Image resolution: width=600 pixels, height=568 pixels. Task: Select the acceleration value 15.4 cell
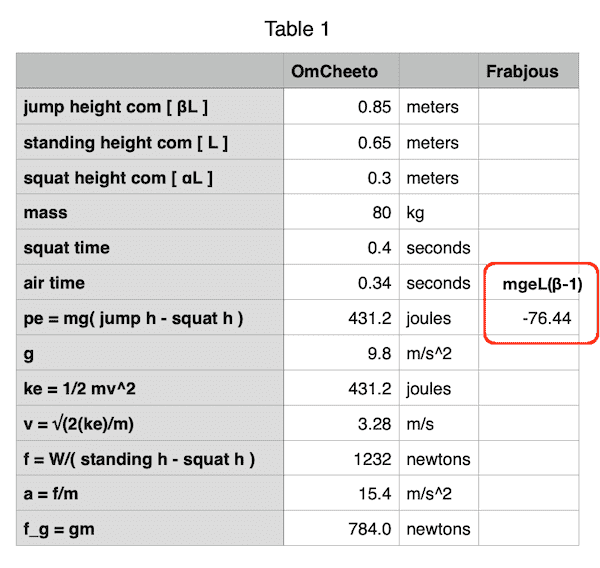pos(341,495)
